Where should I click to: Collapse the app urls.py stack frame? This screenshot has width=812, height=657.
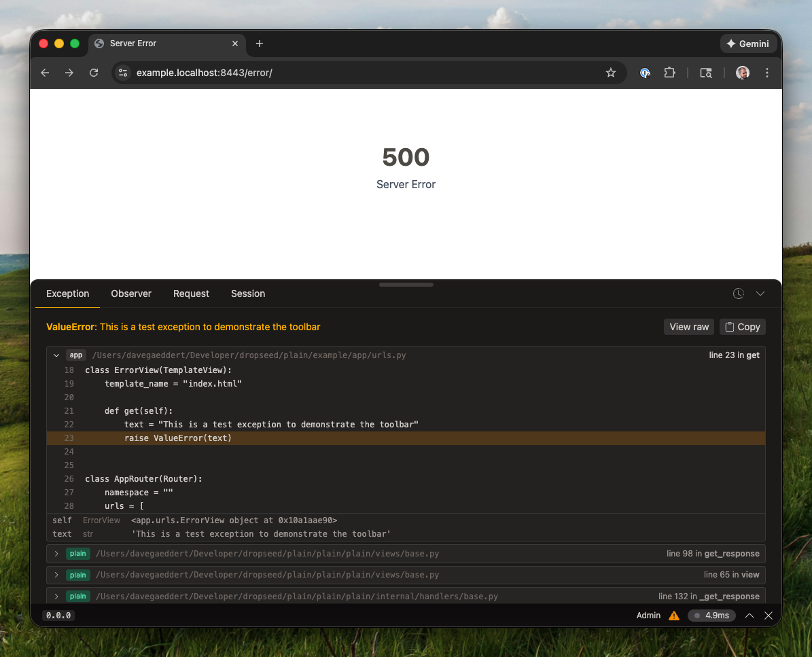click(x=56, y=355)
